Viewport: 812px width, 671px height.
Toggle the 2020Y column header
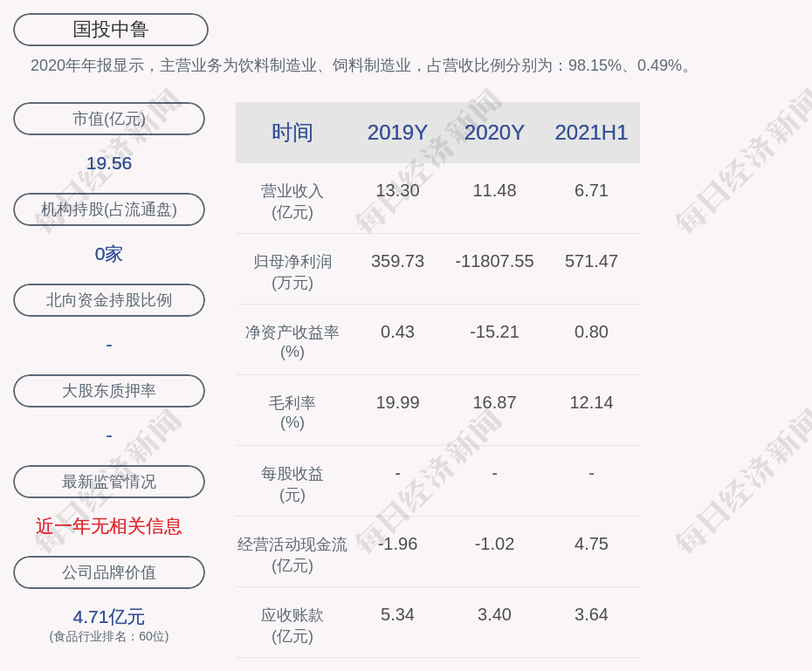click(x=494, y=133)
